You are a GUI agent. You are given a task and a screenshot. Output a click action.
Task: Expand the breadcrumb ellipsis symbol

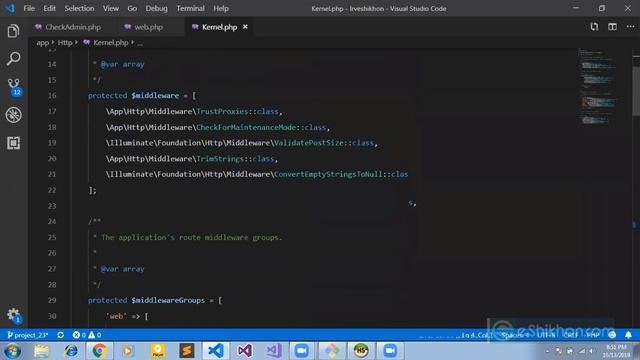click(140, 43)
